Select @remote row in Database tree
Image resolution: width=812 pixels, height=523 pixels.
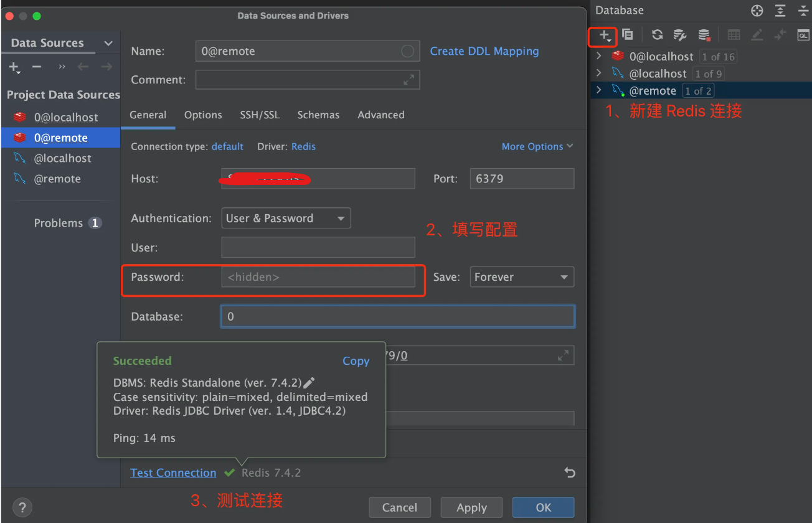pos(701,91)
